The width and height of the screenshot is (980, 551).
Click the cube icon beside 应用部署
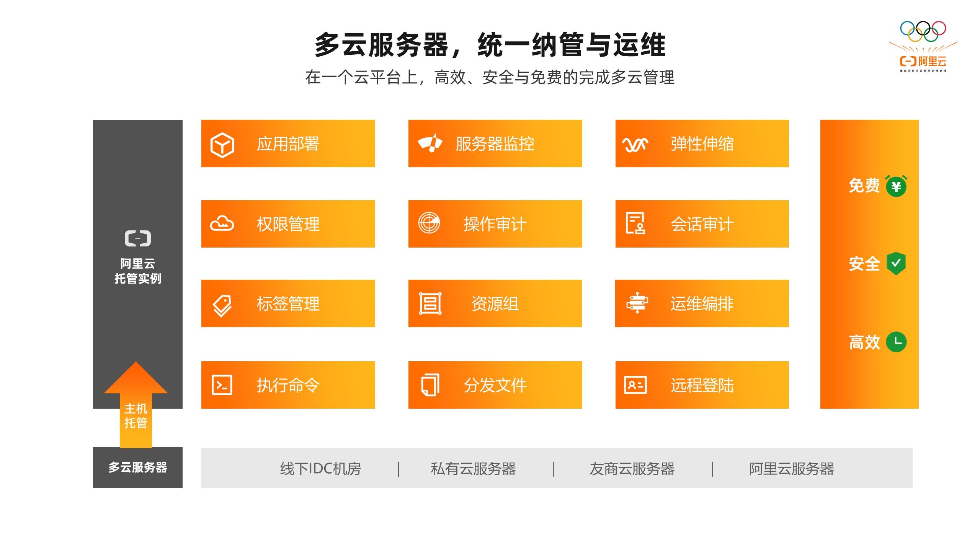click(x=222, y=145)
